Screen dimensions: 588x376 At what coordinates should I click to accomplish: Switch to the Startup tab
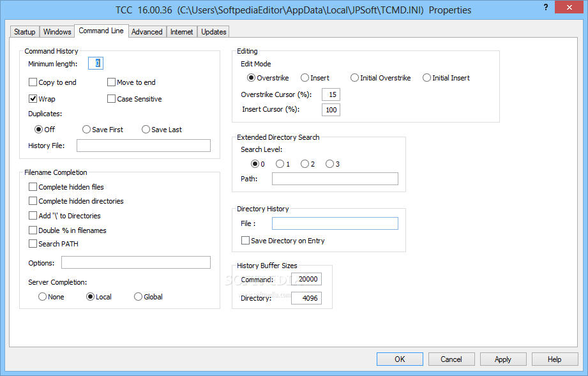pos(25,32)
